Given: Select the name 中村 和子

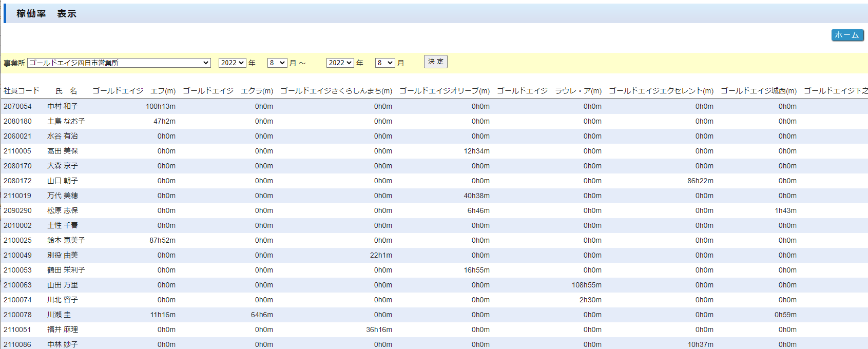Looking at the screenshot, I should (63, 106).
